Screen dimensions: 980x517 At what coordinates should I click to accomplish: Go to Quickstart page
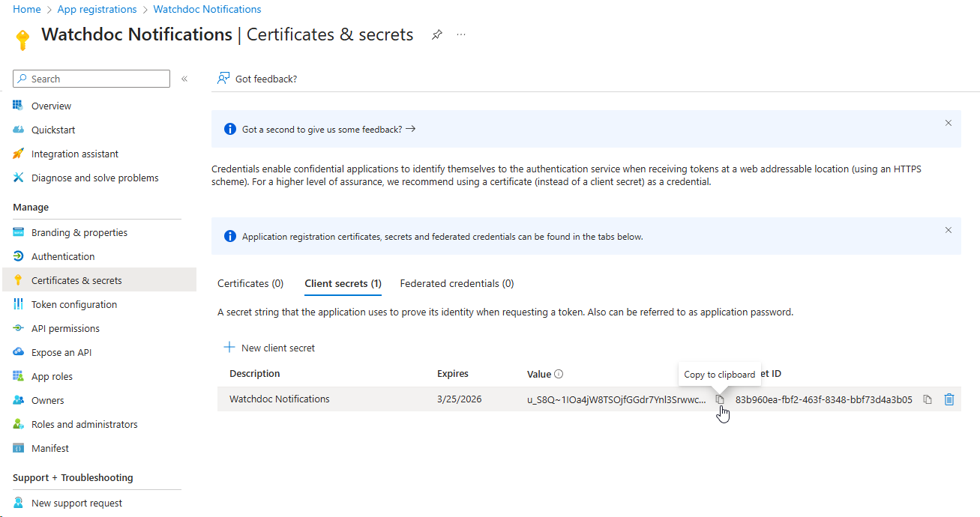pyautogui.click(x=53, y=130)
